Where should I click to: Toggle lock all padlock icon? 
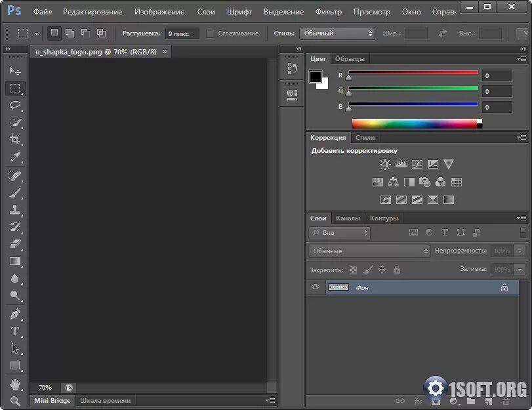coord(397,270)
